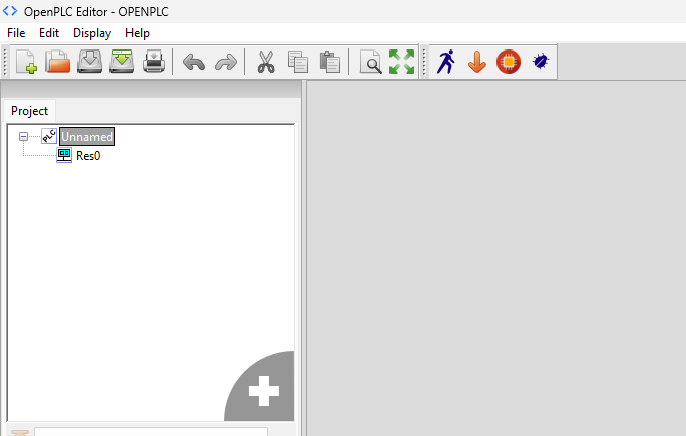
Task: Click the Res0 resource monitor icon
Action: tap(64, 155)
